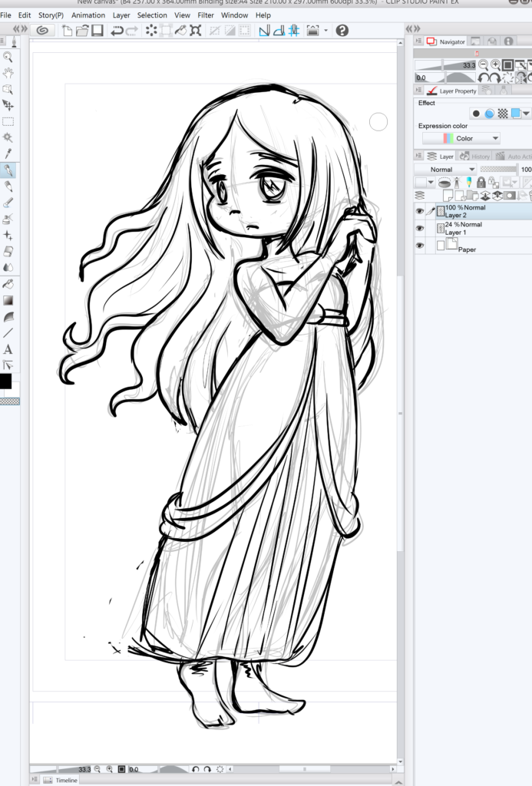
Task: Switch to the History tab
Action: pos(475,157)
